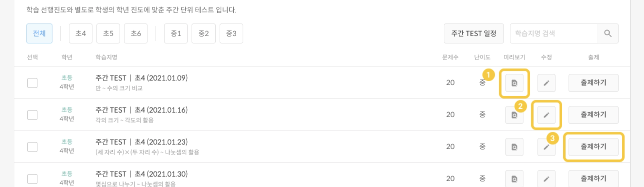The width and height of the screenshot is (644, 187).
Task: Select the 전체 grade filter tab
Action: (x=39, y=33)
